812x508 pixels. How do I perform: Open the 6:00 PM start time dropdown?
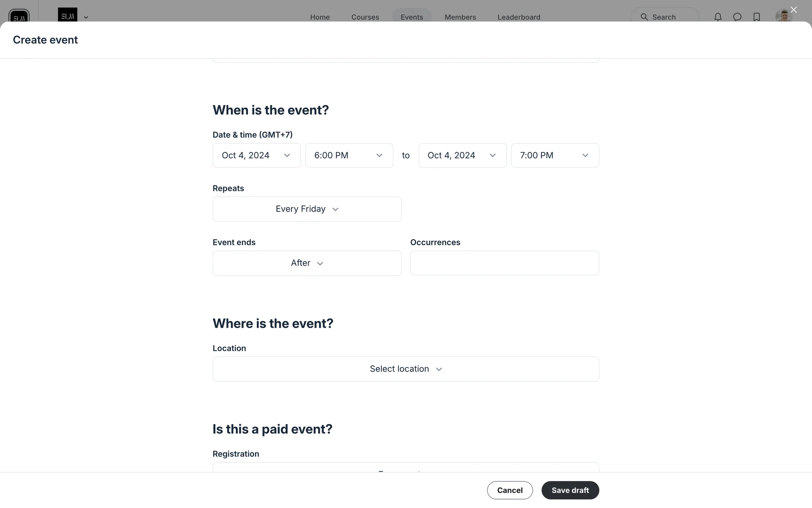coord(349,155)
